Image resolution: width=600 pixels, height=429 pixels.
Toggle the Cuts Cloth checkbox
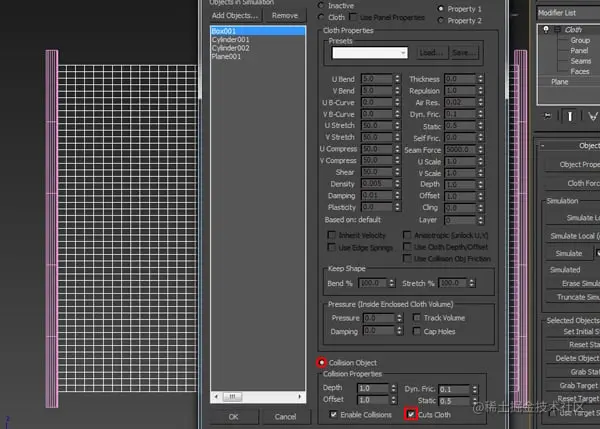411,414
